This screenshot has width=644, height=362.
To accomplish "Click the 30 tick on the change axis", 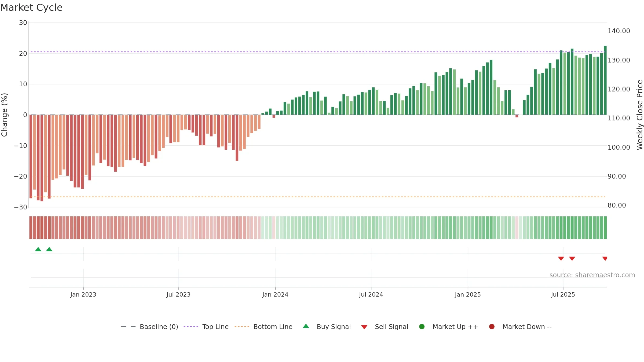I will coord(23,23).
